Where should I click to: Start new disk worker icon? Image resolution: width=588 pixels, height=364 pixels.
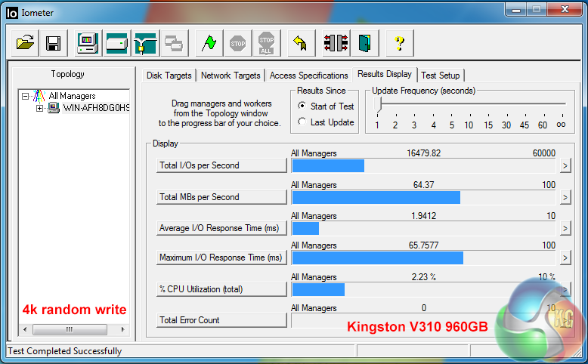tap(116, 43)
